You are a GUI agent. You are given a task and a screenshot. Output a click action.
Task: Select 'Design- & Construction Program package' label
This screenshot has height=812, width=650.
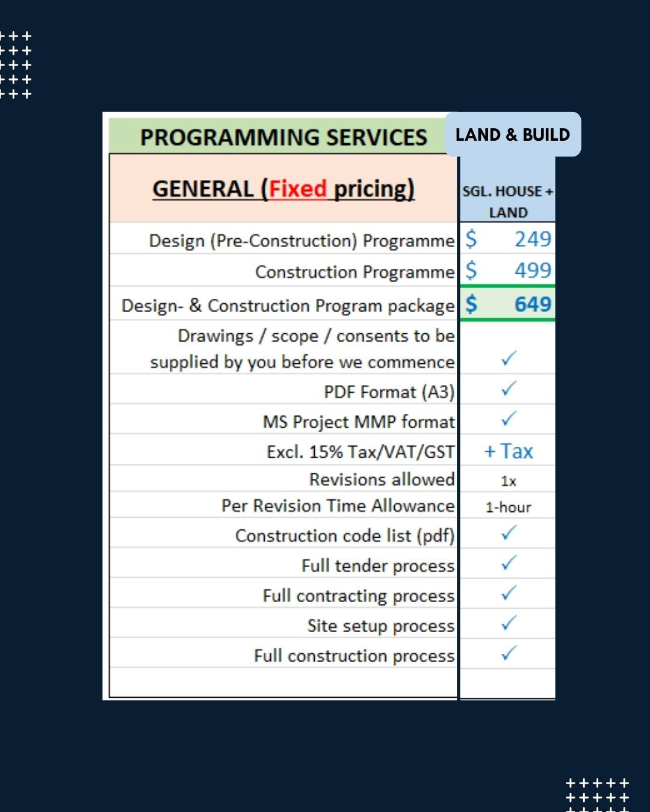coord(288,306)
